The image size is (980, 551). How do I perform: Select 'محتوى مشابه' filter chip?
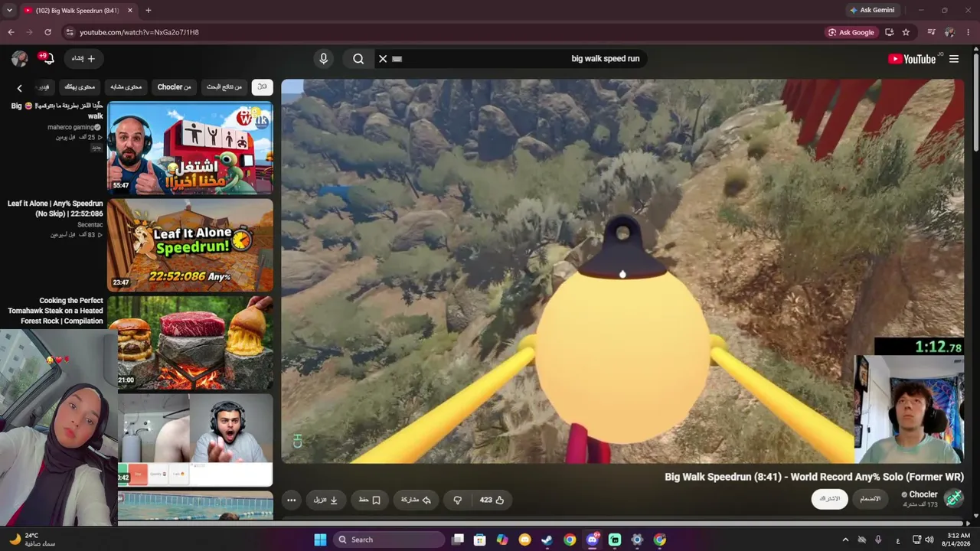coord(126,87)
